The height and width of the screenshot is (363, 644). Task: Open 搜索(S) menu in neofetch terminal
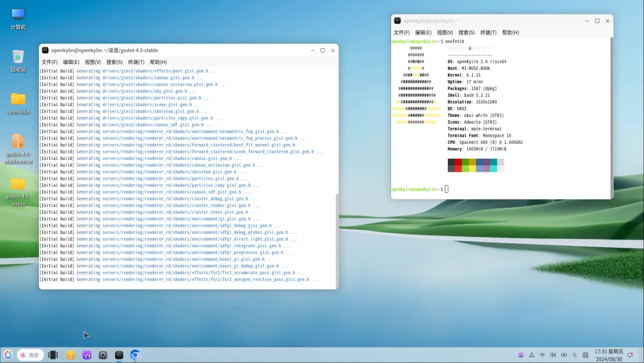[x=466, y=32]
